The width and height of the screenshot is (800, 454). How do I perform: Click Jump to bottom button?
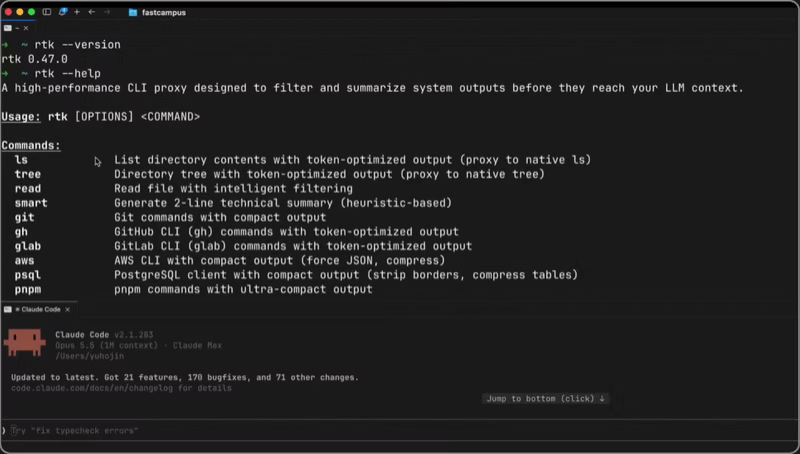point(545,398)
